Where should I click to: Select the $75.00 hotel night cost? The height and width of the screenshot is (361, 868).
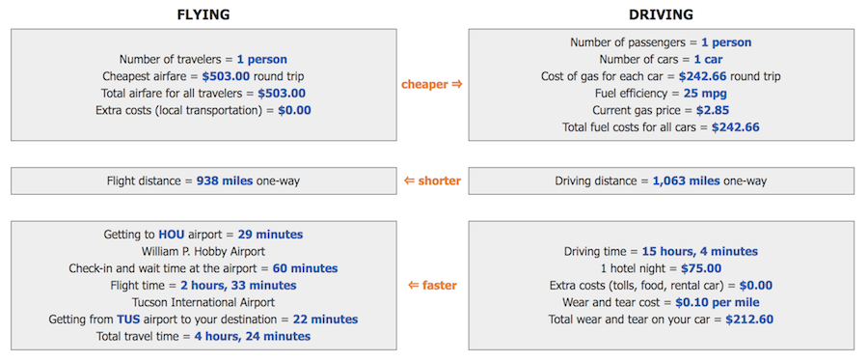[701, 268]
